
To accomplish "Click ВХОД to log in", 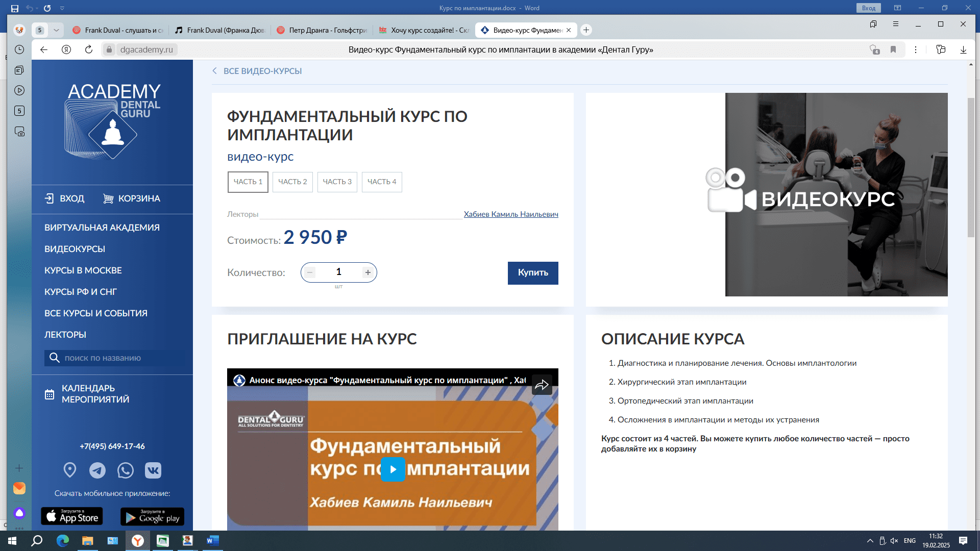I will [64, 198].
